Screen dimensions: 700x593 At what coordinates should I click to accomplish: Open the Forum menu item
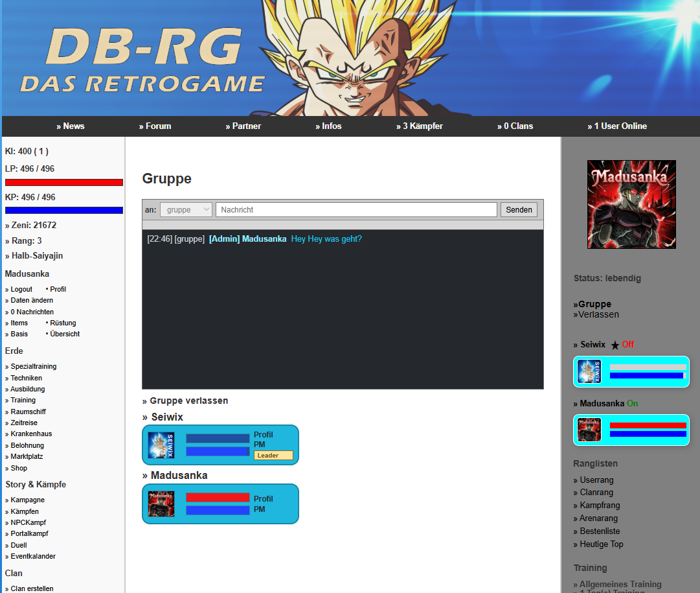(x=155, y=126)
